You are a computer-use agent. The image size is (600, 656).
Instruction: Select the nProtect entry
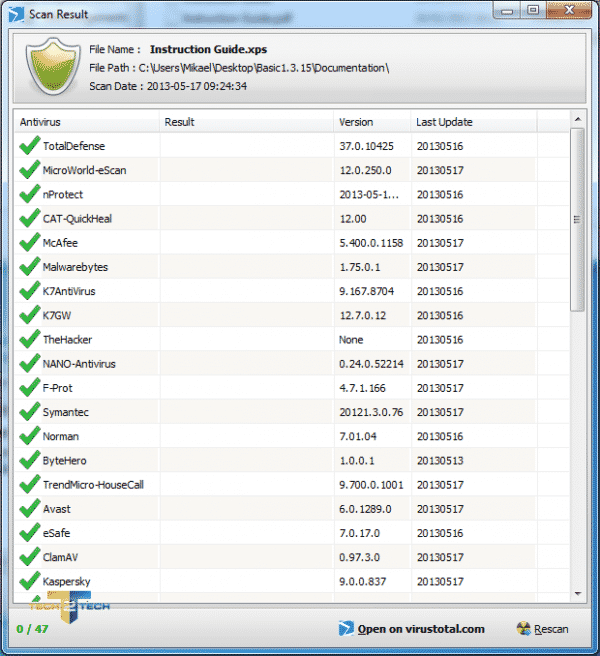63,195
